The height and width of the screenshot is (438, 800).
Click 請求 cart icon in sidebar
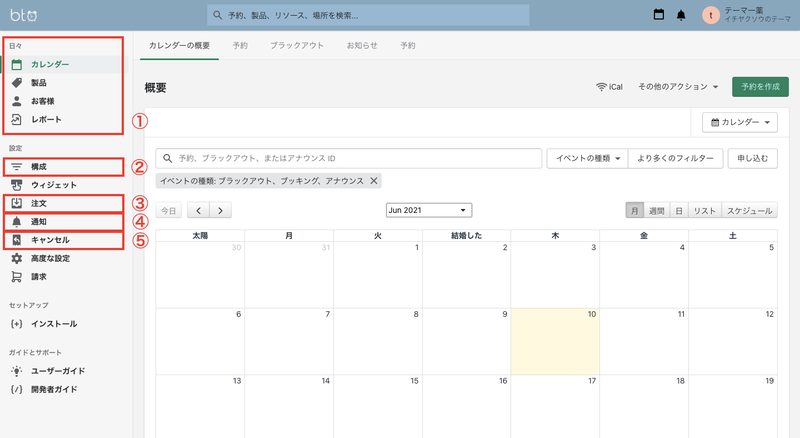click(x=17, y=277)
